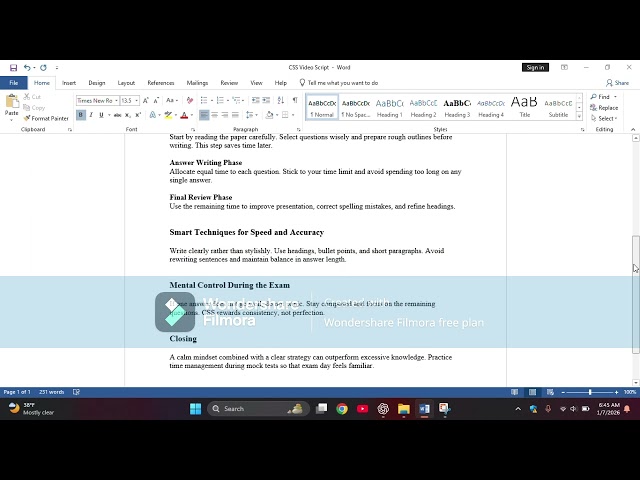Viewport: 640px width, 480px height.
Task: Switch to the Design tab
Action: pyautogui.click(x=97, y=83)
